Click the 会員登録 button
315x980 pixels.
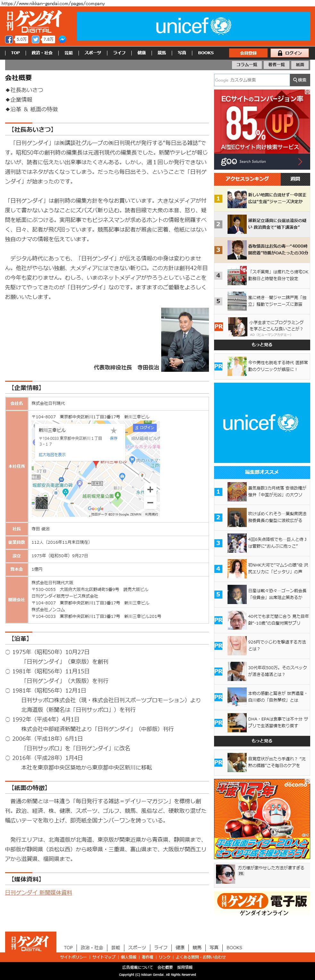pyautogui.click(x=248, y=53)
